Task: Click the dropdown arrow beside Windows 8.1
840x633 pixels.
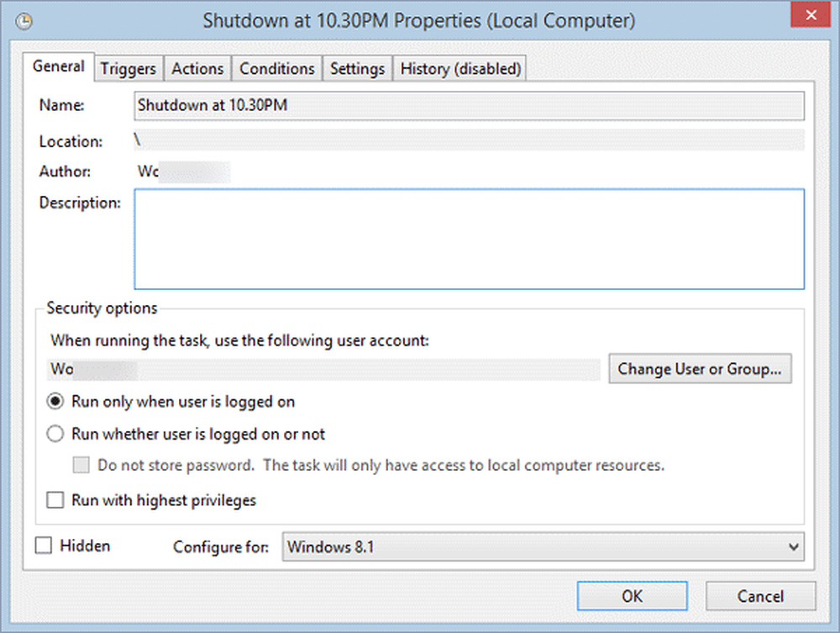Action: click(794, 547)
